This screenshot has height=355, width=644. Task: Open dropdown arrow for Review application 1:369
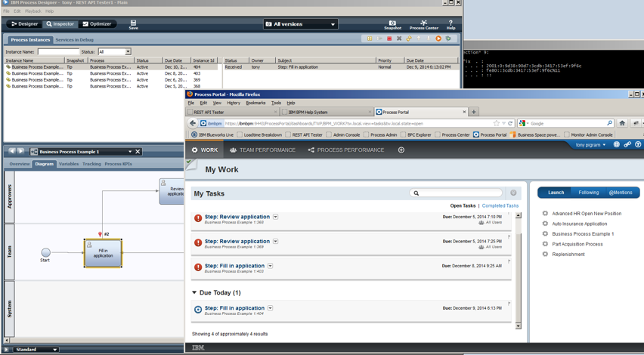(x=276, y=241)
